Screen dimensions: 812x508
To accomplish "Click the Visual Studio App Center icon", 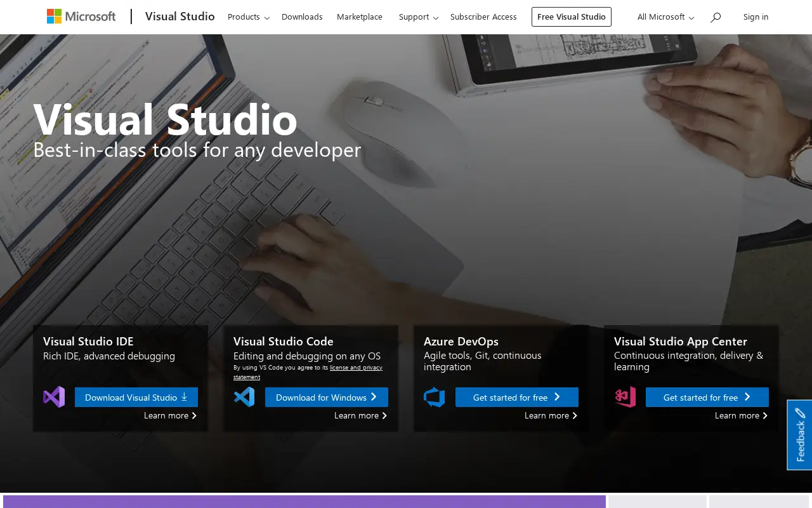I will pyautogui.click(x=625, y=397).
